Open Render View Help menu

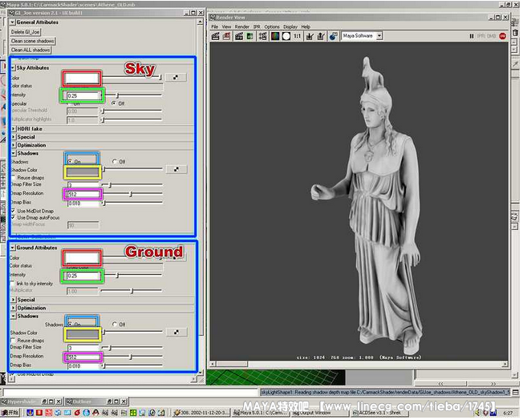[x=306, y=26]
